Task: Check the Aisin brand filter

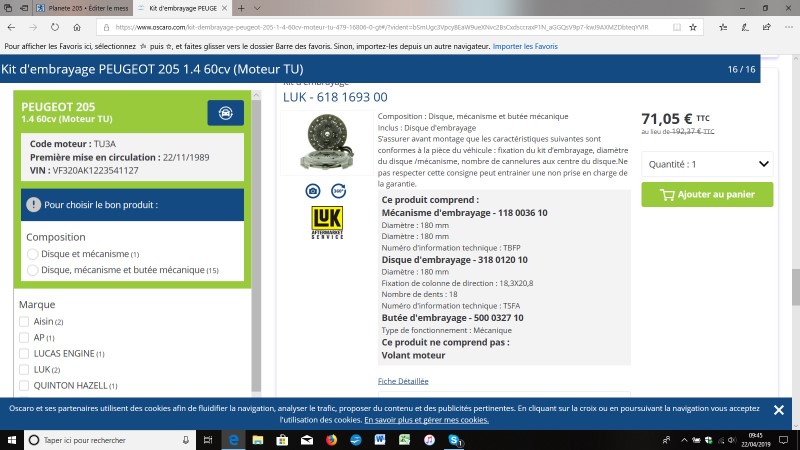Action: click(24, 321)
